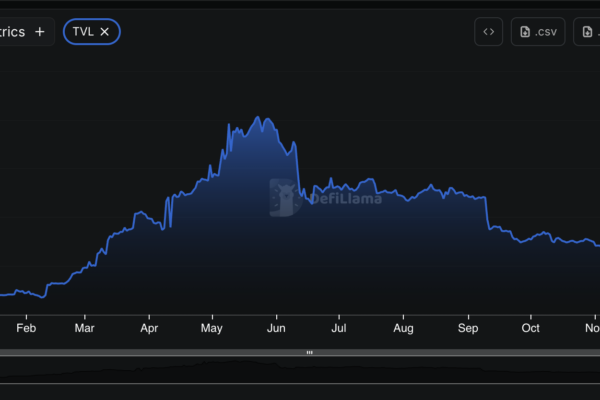Screen dimensions: 600x400
Task: Click the Sep label on the x-axis
Action: [468, 328]
